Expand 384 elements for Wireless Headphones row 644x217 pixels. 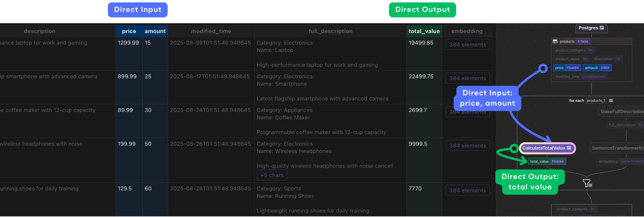[x=468, y=146]
